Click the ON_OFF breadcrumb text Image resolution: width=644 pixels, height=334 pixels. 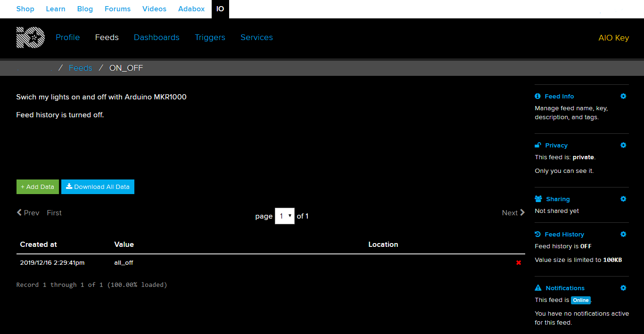pyautogui.click(x=126, y=68)
